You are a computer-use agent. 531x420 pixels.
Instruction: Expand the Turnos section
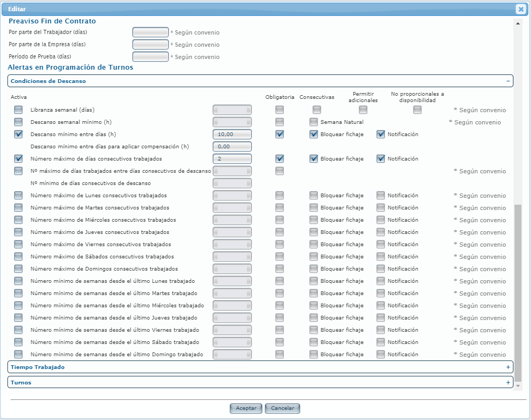pos(508,382)
